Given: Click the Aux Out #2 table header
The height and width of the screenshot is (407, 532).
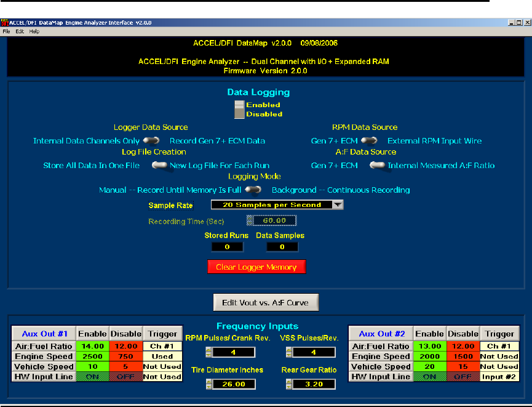Looking at the screenshot, I should coord(382,334).
